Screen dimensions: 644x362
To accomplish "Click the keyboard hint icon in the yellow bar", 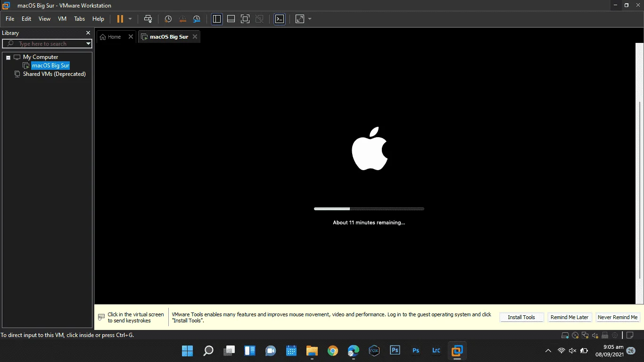I will click(x=101, y=317).
